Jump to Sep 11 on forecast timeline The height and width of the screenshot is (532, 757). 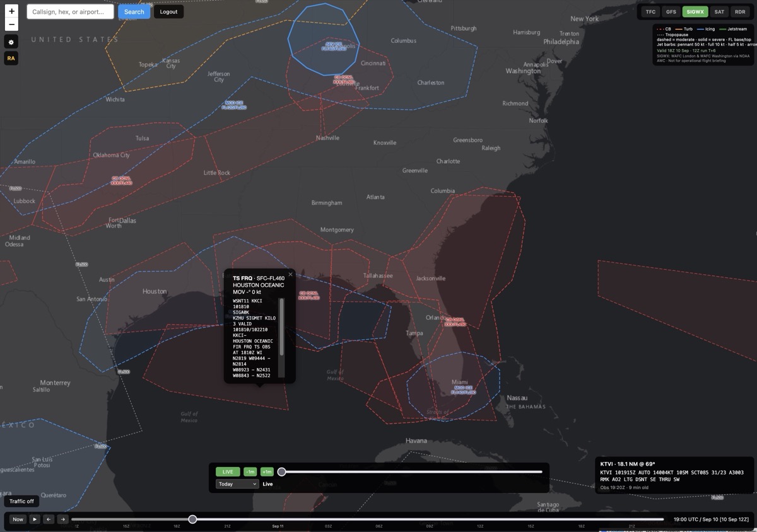click(278, 526)
